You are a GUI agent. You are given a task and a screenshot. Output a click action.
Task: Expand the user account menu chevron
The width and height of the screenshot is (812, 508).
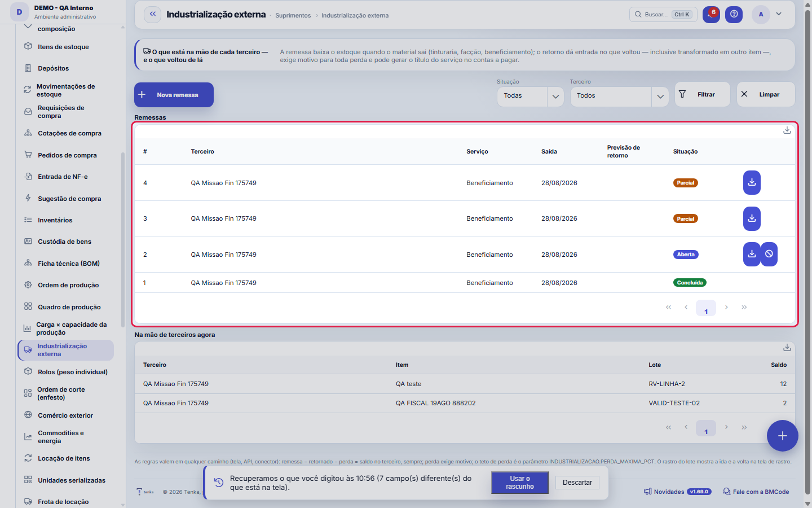pyautogui.click(x=779, y=14)
